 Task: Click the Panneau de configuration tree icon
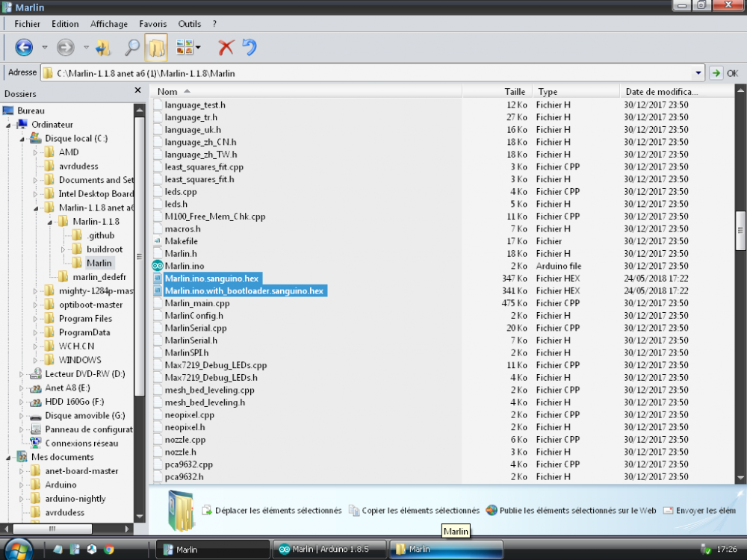35,429
